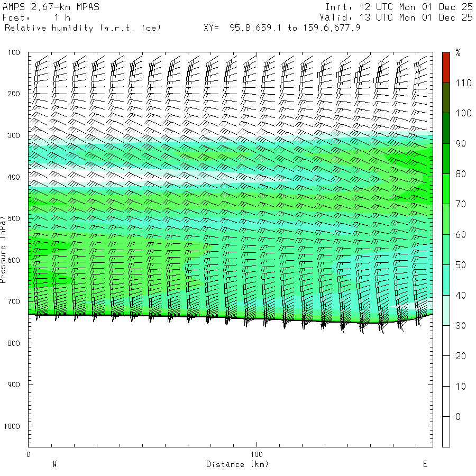
Task: Click the pressure axis label '900'
Action: pos(14,385)
